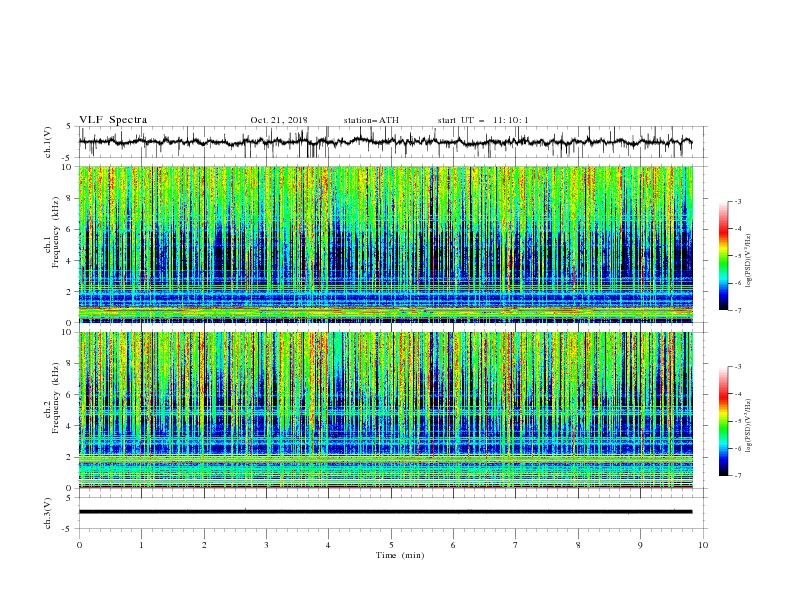Click the "4" tick on ch.1 frequency axis

click(x=70, y=261)
